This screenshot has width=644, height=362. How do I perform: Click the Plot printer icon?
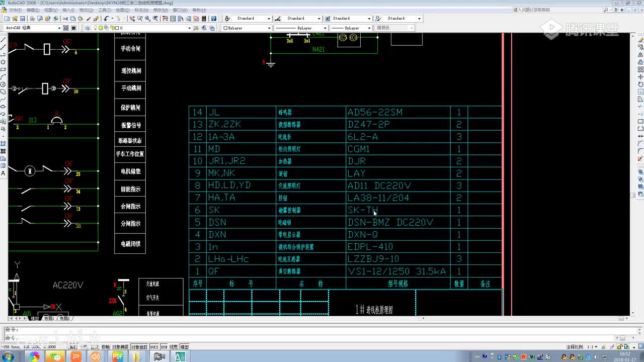point(33,19)
